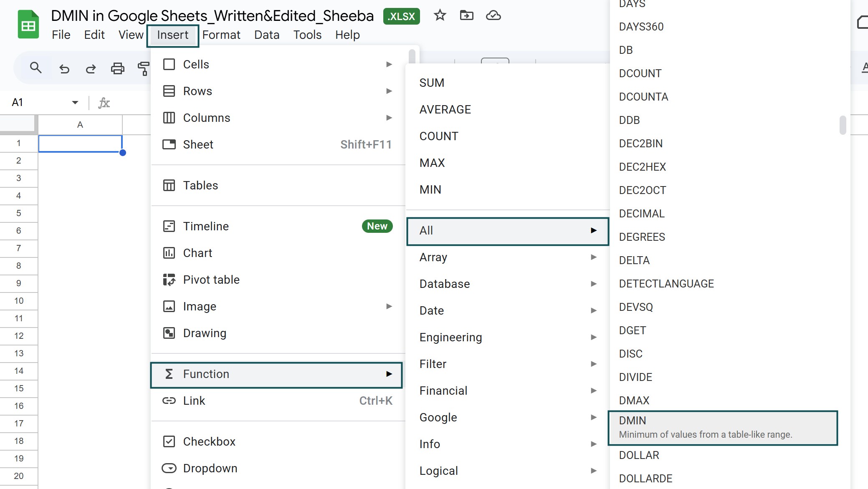868x489 pixels.
Task: Expand the Financial functions arrow
Action: coord(594,391)
